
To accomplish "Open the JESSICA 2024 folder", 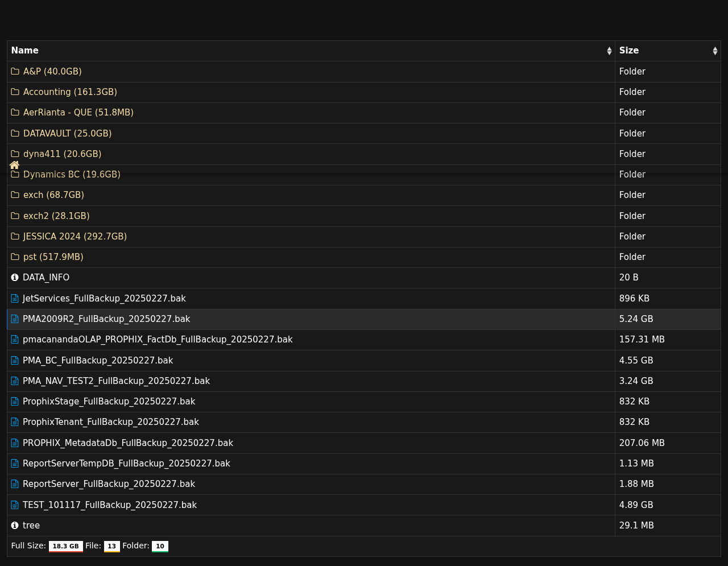I will pyautogui.click(x=75, y=237).
